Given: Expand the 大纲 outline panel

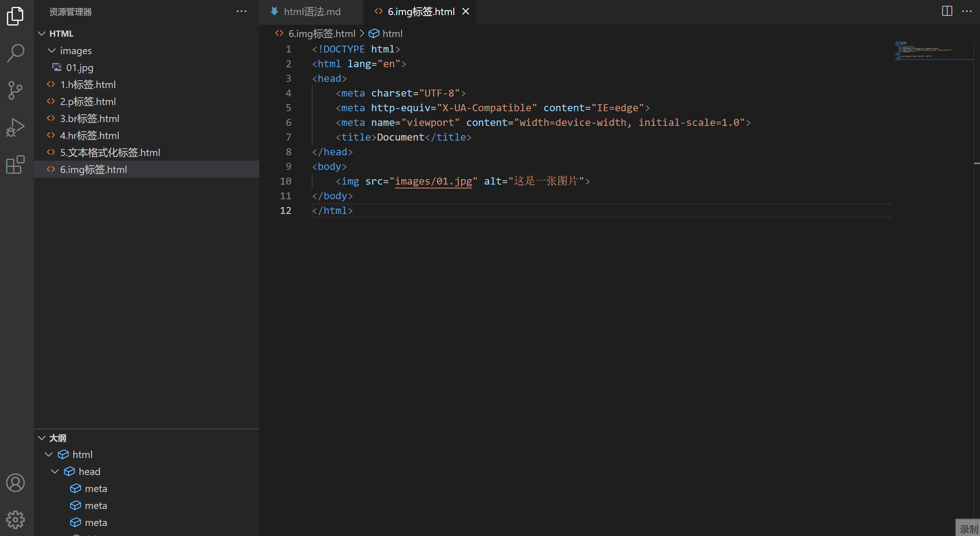Looking at the screenshot, I should (x=42, y=437).
